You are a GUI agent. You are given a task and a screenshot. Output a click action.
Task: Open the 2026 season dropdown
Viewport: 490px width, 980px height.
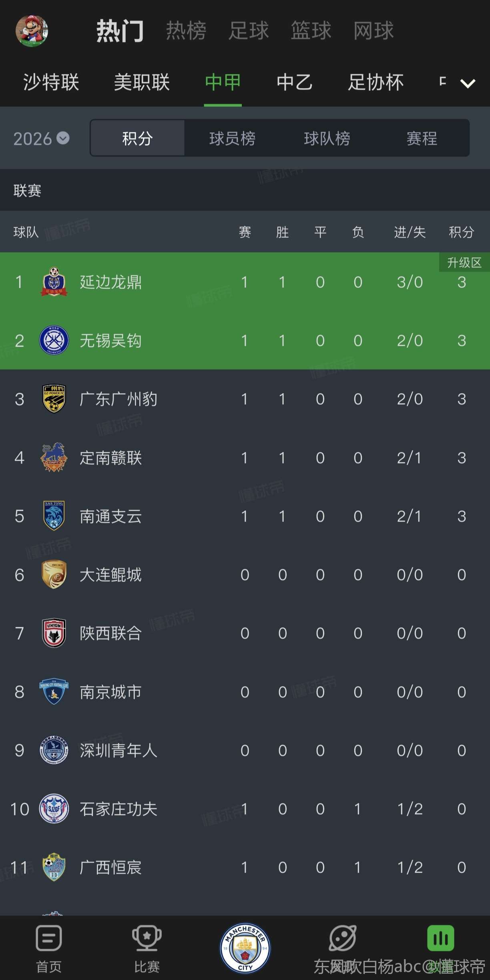pos(41,139)
